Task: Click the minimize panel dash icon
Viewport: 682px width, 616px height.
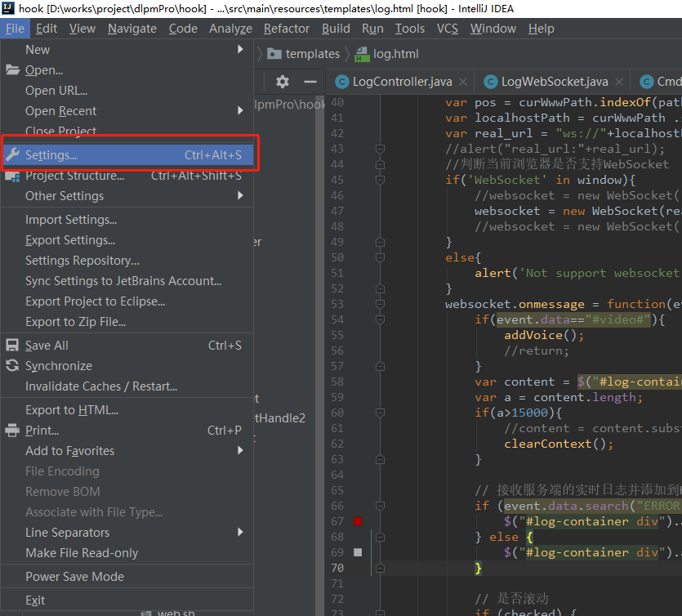Action: [310, 82]
